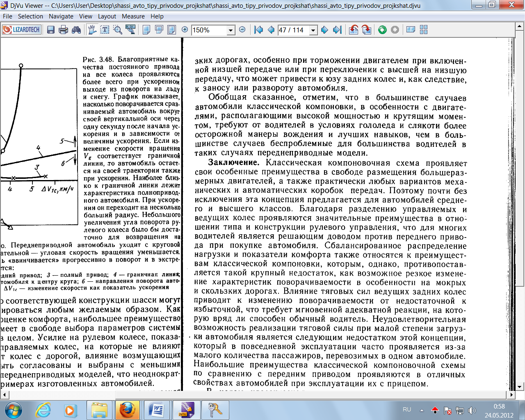Rotate the page counter-clockwise

point(354,30)
